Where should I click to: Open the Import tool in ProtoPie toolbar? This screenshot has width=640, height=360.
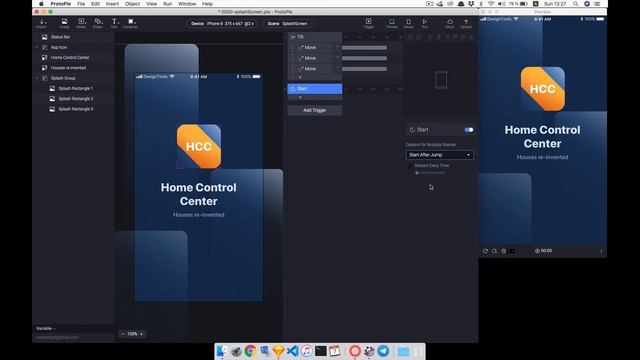[x=42, y=23]
